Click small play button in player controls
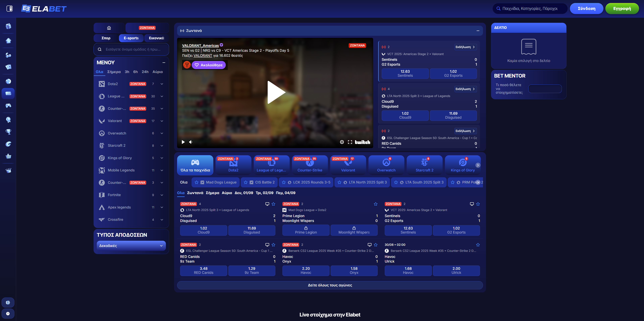The image size is (644, 321). click(183, 142)
